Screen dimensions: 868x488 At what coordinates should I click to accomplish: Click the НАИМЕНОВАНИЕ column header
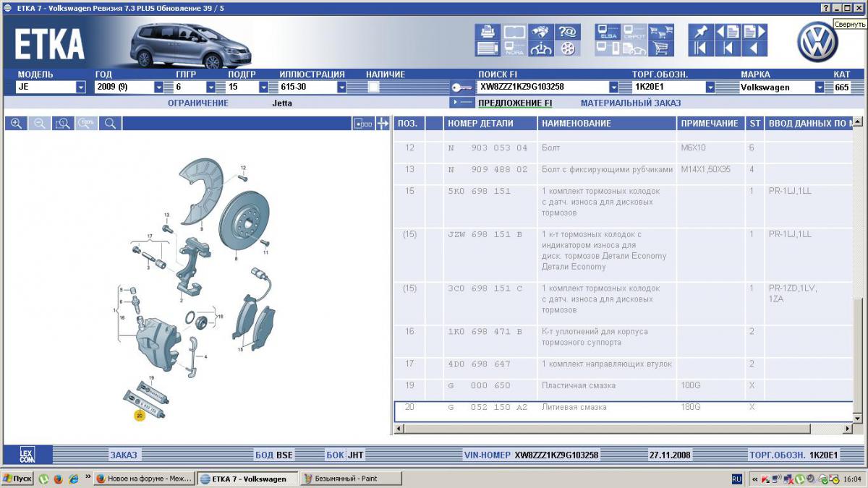coord(607,124)
